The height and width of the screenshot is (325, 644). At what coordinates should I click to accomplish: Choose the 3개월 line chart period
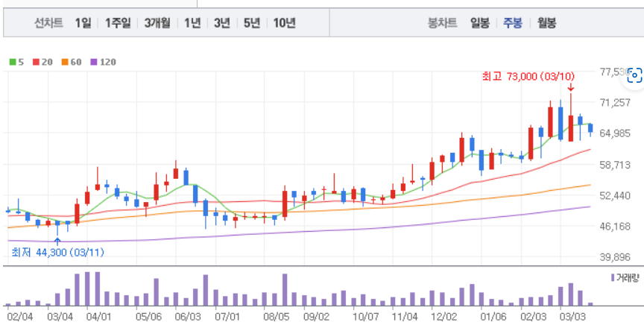pos(157,23)
